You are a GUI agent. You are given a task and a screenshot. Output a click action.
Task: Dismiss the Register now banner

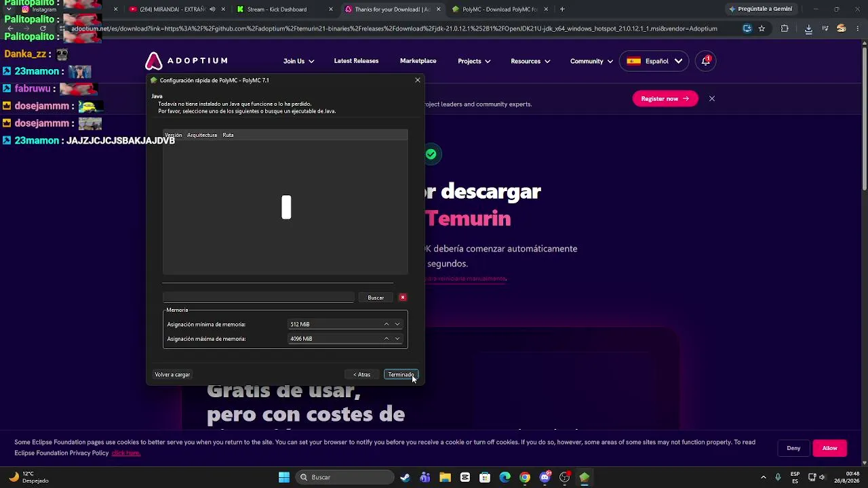click(712, 99)
